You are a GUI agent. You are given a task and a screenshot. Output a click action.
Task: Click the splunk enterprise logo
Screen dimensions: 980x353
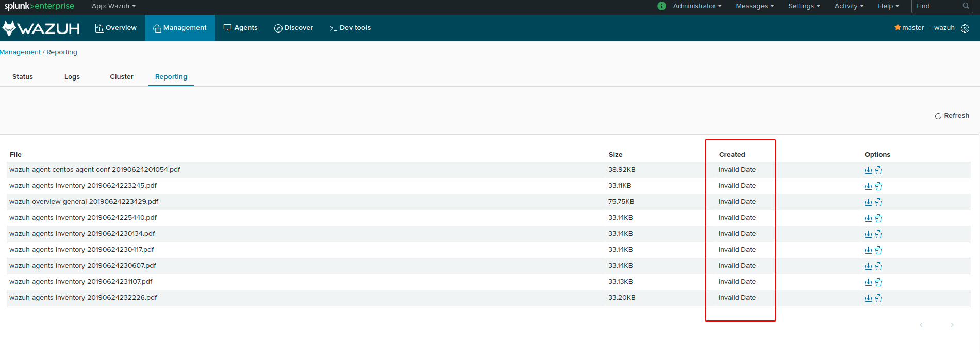pyautogui.click(x=39, y=6)
